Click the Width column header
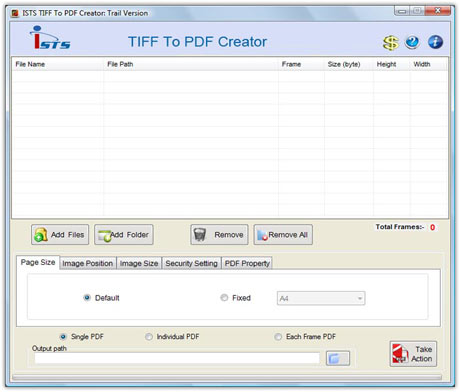Image resolution: width=460 pixels, height=392 pixels. click(428, 64)
